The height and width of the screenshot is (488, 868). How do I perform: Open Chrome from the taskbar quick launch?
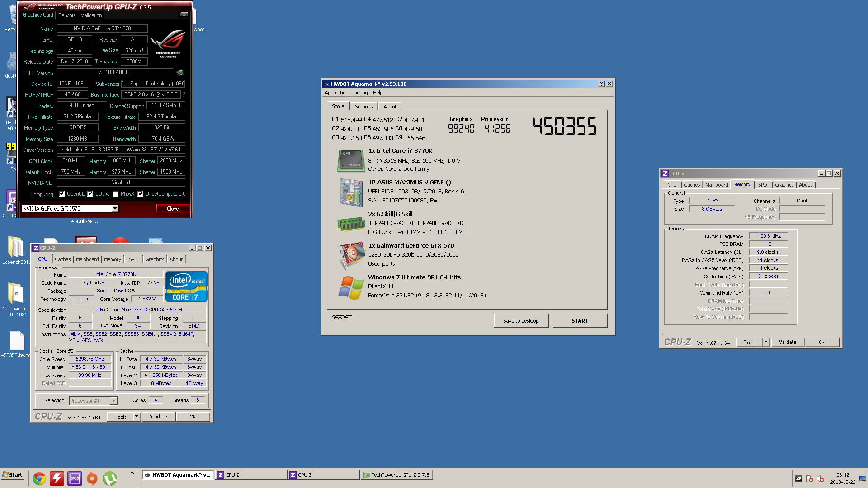pos(39,478)
